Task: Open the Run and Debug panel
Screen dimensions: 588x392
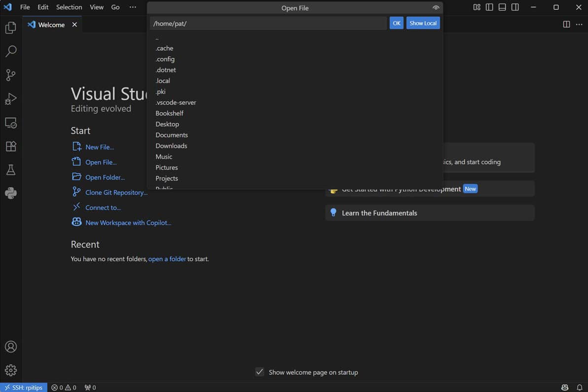Action: (11, 99)
